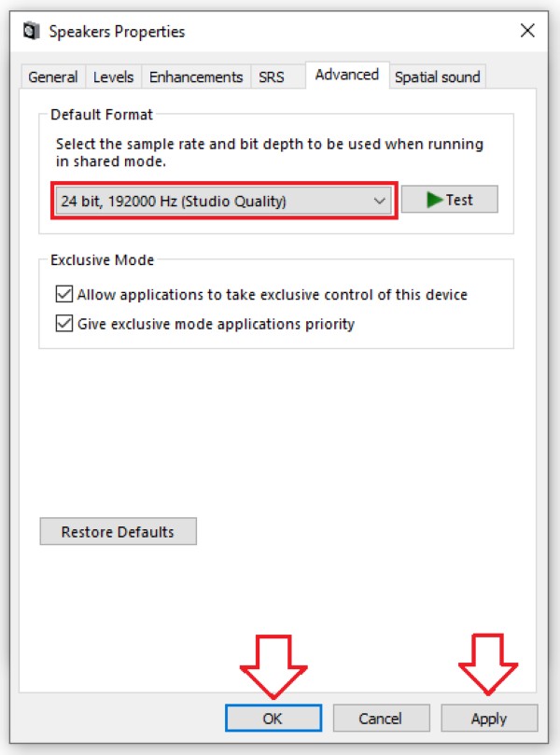Toggle Give exclusive mode applications priority
This screenshot has width=560, height=755.
64,324
